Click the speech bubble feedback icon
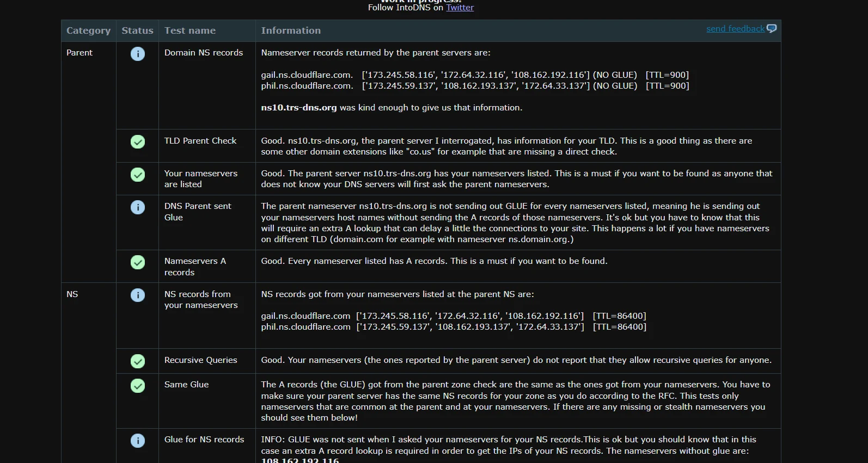The image size is (868, 463). [772, 28]
